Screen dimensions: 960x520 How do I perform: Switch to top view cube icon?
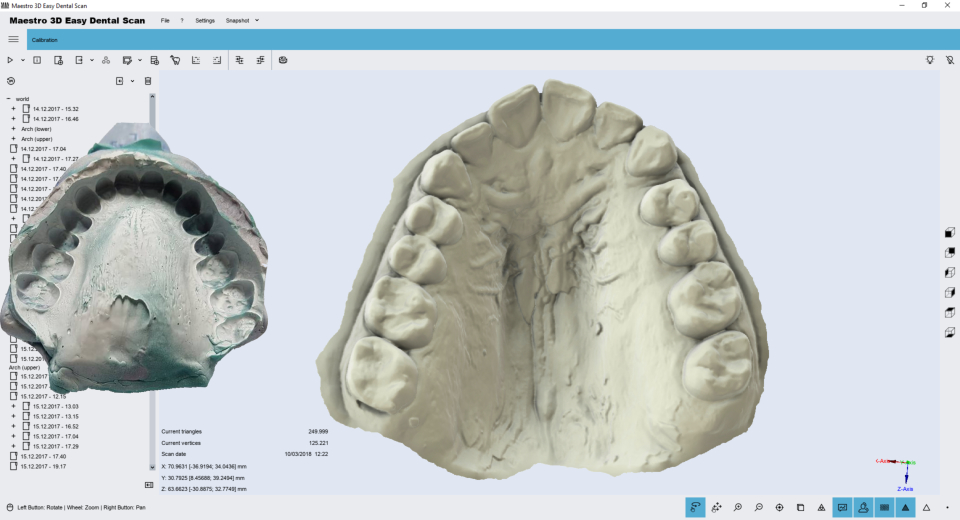[x=950, y=312]
